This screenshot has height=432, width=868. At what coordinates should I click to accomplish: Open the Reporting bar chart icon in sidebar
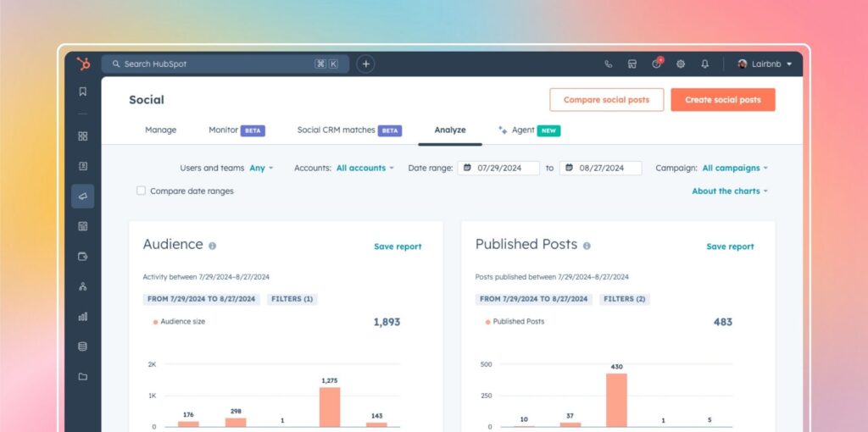82,317
